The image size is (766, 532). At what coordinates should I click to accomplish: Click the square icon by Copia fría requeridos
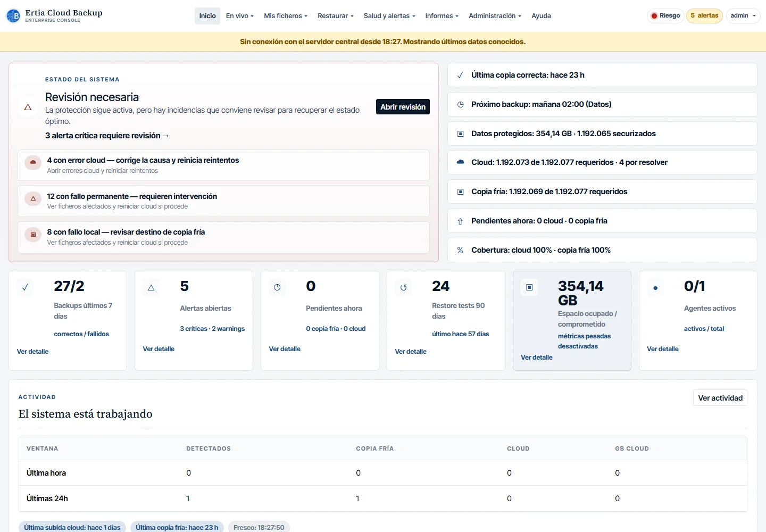click(x=460, y=192)
